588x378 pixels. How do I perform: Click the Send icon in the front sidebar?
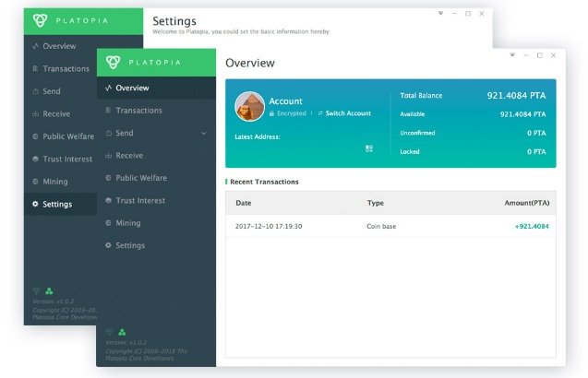(108, 133)
